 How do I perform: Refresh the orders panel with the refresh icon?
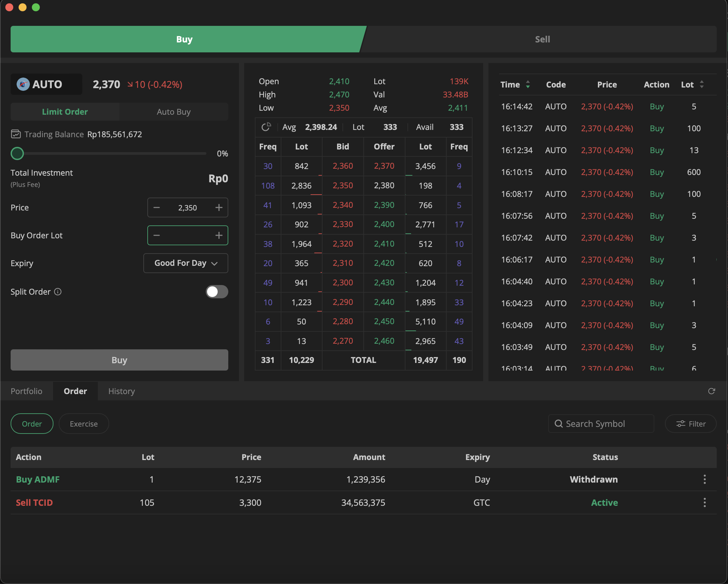[712, 391]
